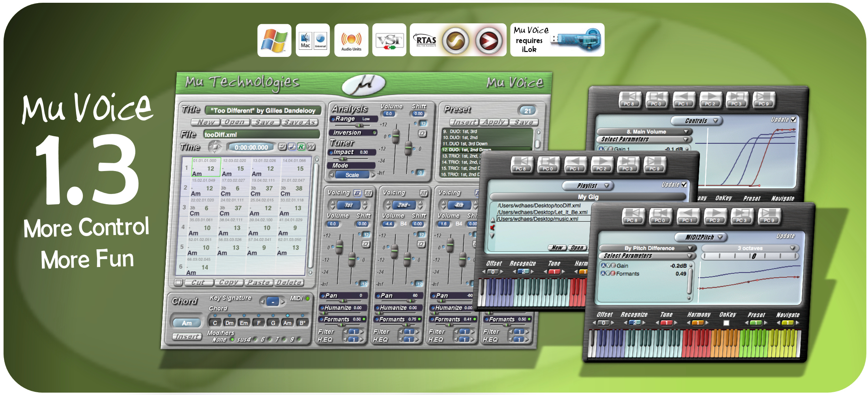The image size is (868, 395).
Task: Toggle the Inversion switch in Analysis
Action: (375, 133)
